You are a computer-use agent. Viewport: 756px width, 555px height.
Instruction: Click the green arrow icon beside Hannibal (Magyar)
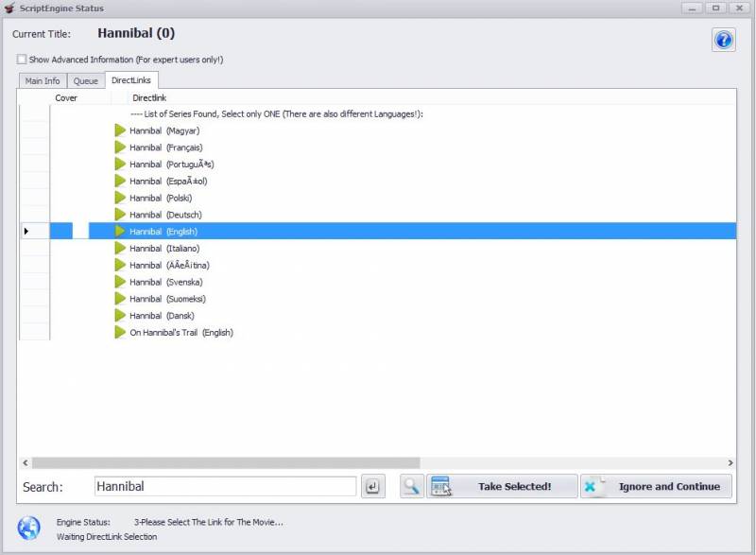click(120, 130)
